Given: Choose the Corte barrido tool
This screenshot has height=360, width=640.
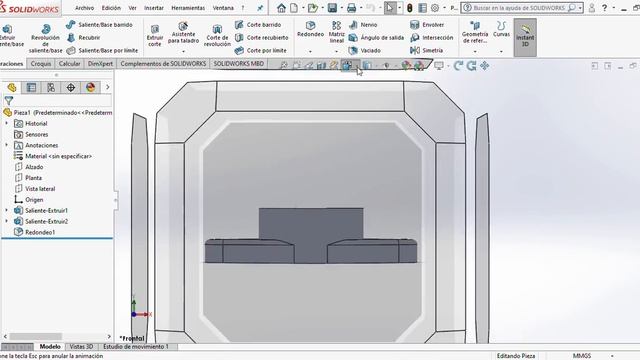Looking at the screenshot, I should click(x=258, y=24).
